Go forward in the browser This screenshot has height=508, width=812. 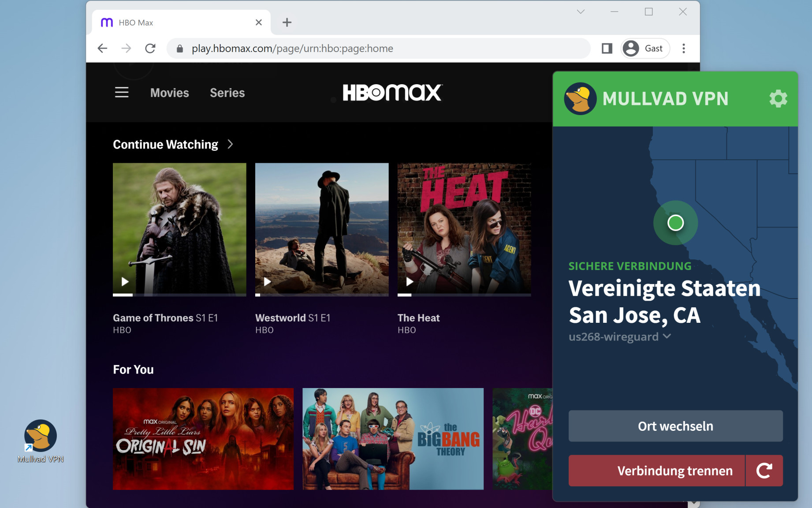[126, 49]
